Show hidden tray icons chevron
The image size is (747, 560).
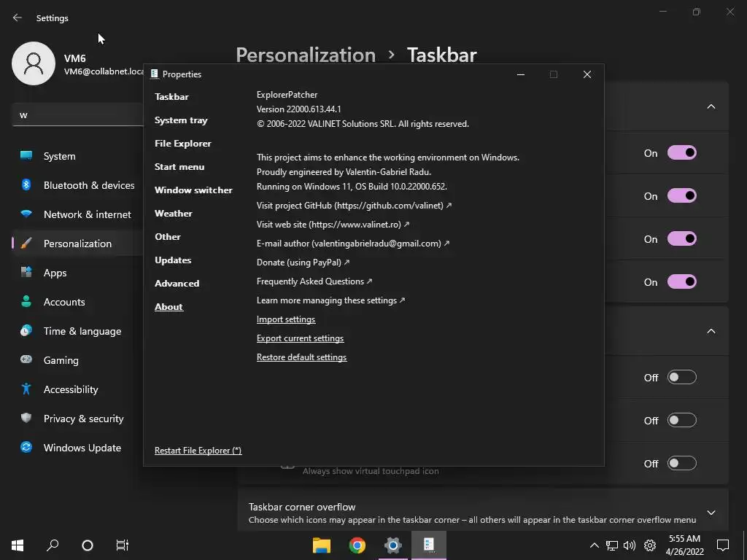point(594,545)
